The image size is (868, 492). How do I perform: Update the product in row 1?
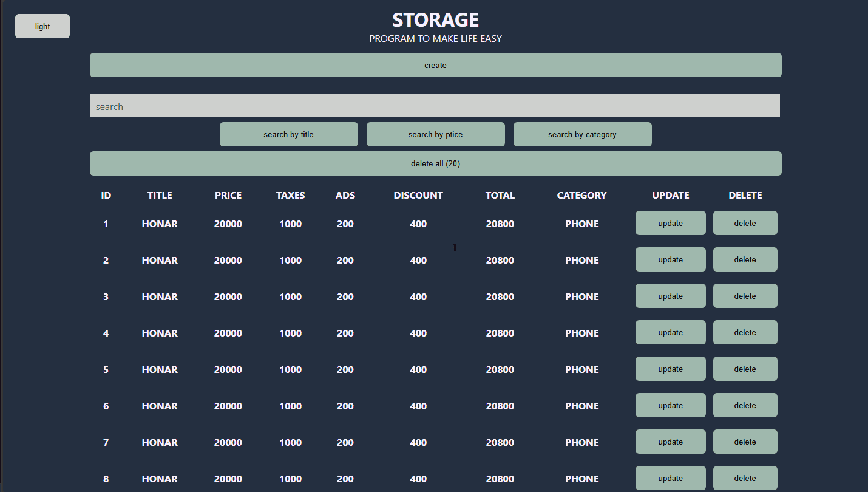pos(670,223)
